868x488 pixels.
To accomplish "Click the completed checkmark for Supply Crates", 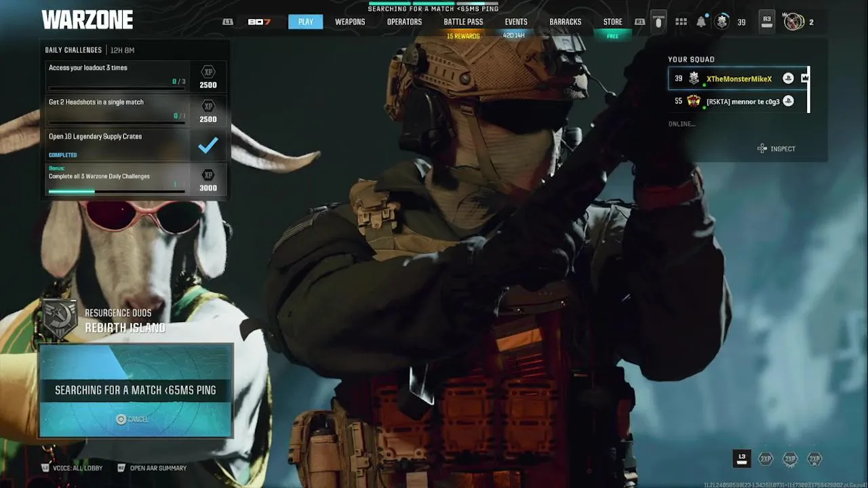I will coord(208,144).
